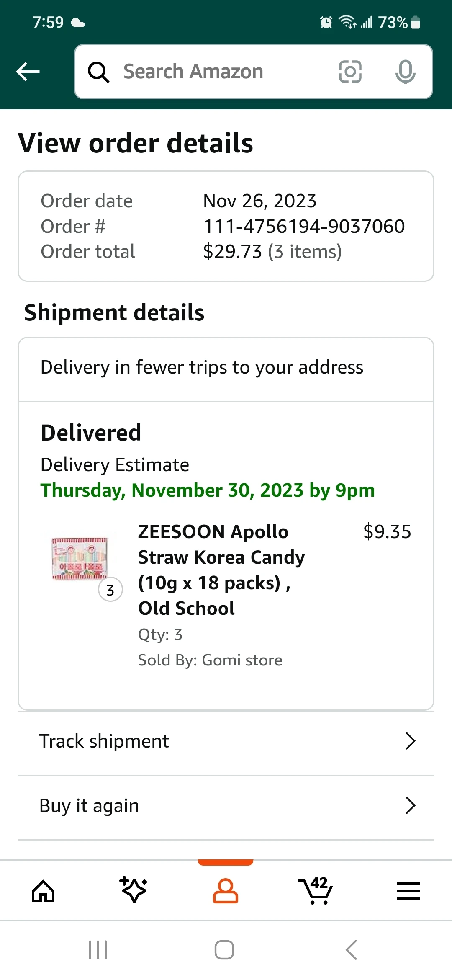Open the hamburger menu tab
This screenshot has height=980, width=452.
click(408, 890)
